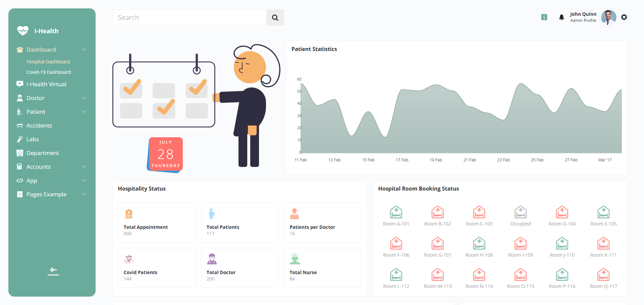The width and height of the screenshot is (644, 305).
Task: Click the search magnifier button
Action: [275, 17]
